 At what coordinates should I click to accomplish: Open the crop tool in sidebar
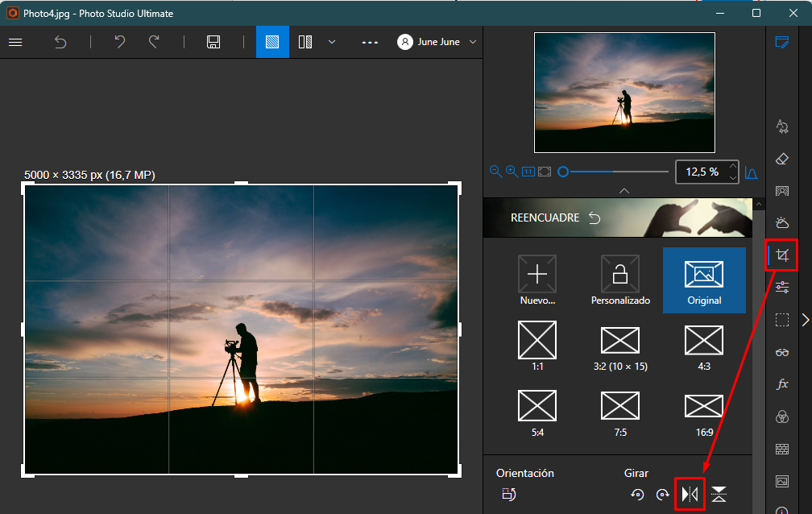tap(782, 255)
